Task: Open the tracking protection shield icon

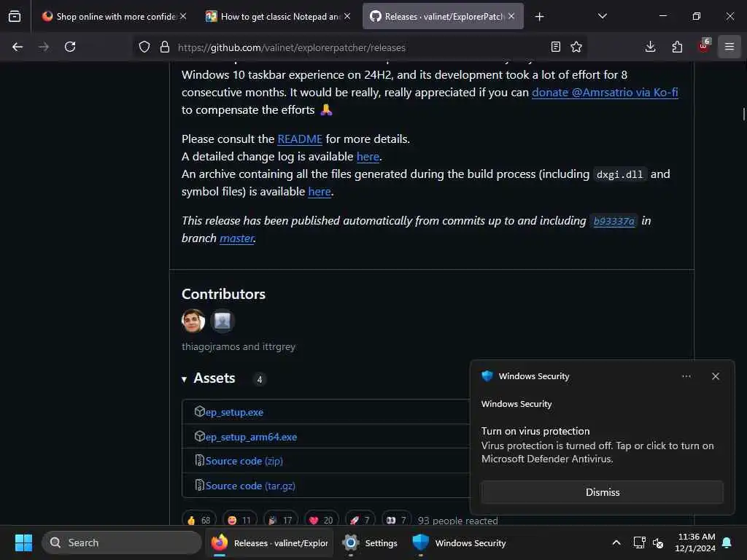Action: [x=144, y=47]
